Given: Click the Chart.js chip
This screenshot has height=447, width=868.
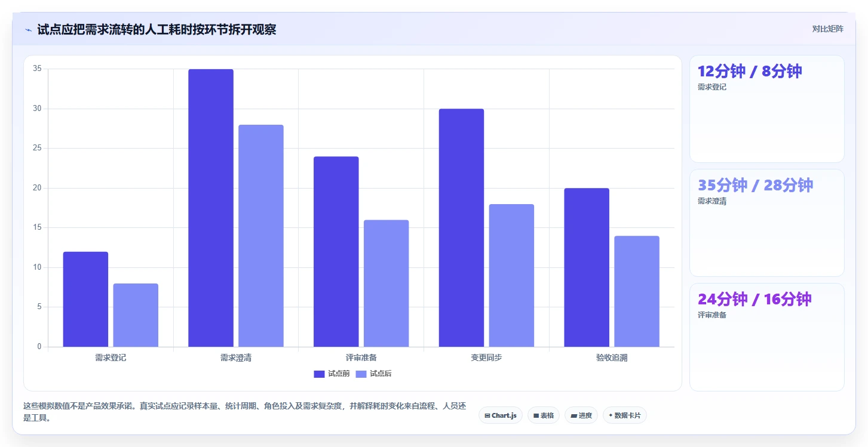Looking at the screenshot, I should coord(501,415).
